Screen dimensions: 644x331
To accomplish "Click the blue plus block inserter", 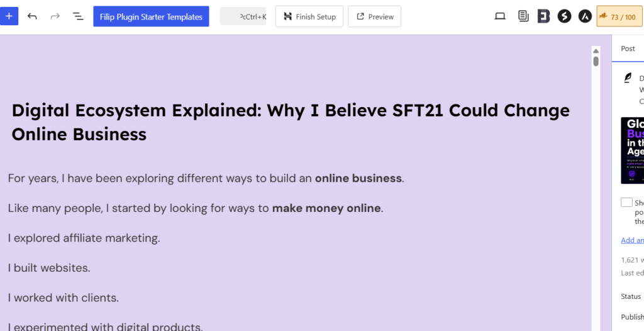I will pos(9,16).
